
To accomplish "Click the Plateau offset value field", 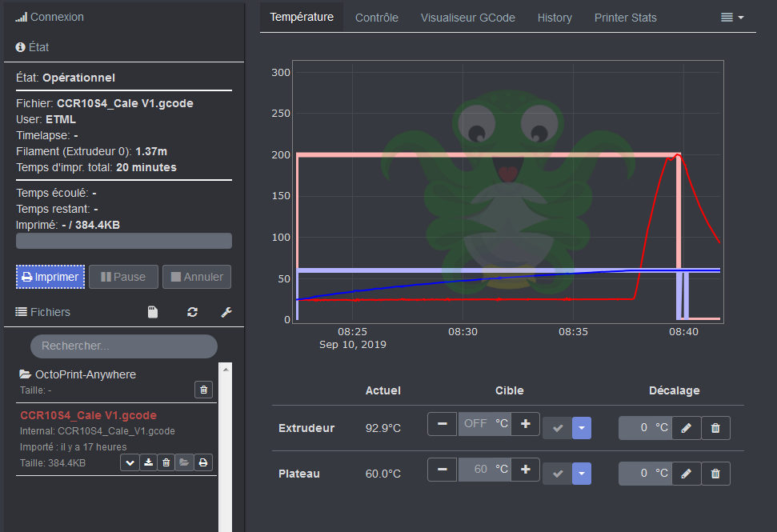I will pos(645,474).
